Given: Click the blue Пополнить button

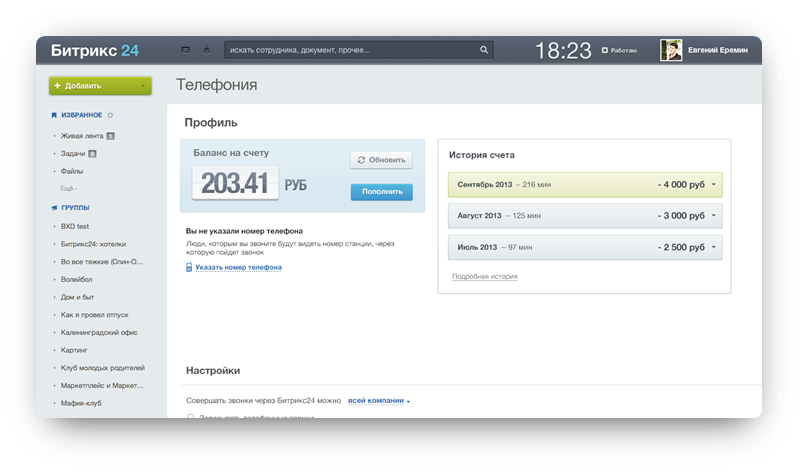Looking at the screenshot, I should coord(382,192).
